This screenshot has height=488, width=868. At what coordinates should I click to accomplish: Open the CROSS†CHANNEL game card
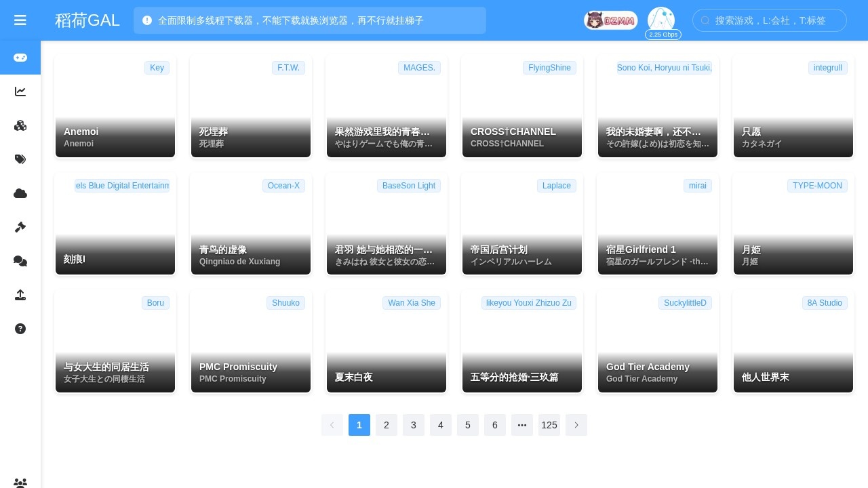522,106
